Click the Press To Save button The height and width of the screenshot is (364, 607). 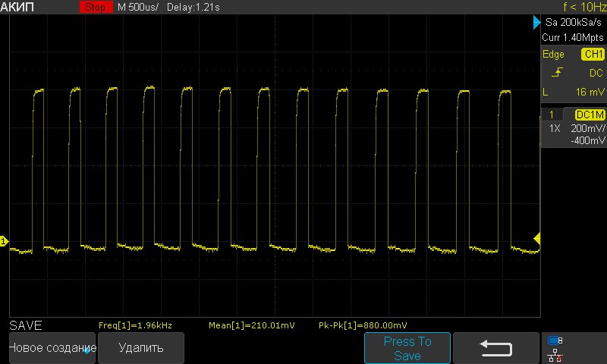(407, 348)
